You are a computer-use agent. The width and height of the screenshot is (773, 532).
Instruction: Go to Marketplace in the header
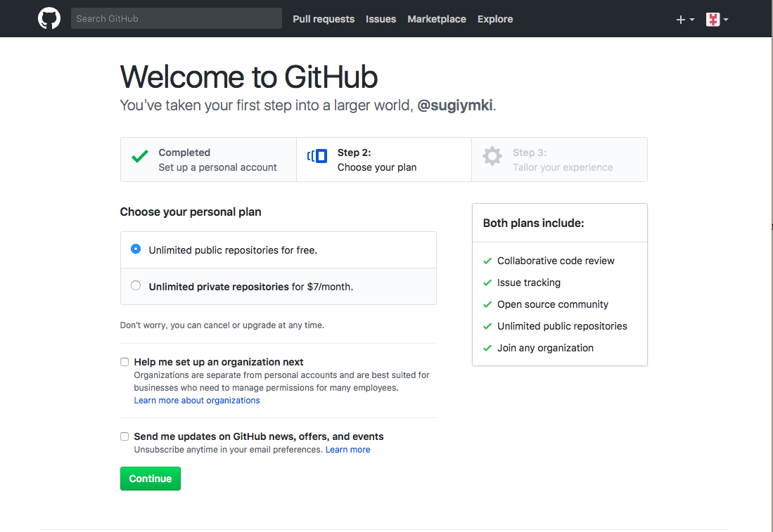tap(436, 19)
